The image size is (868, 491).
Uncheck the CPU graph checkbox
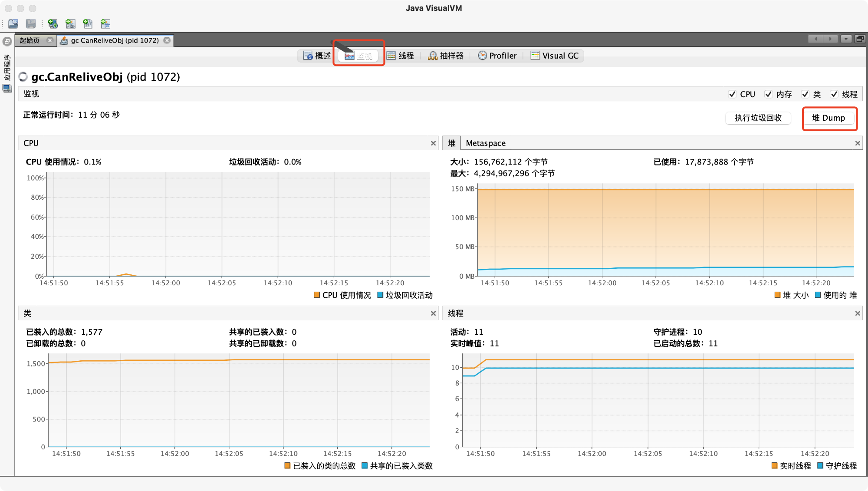[732, 94]
